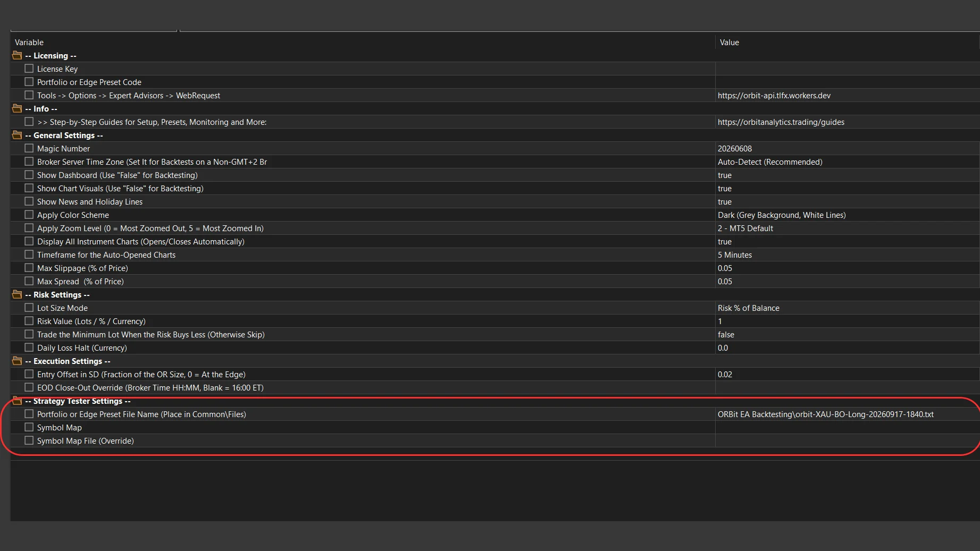Tick the Portfolio or Edge Preset Code checkbox

click(29, 82)
